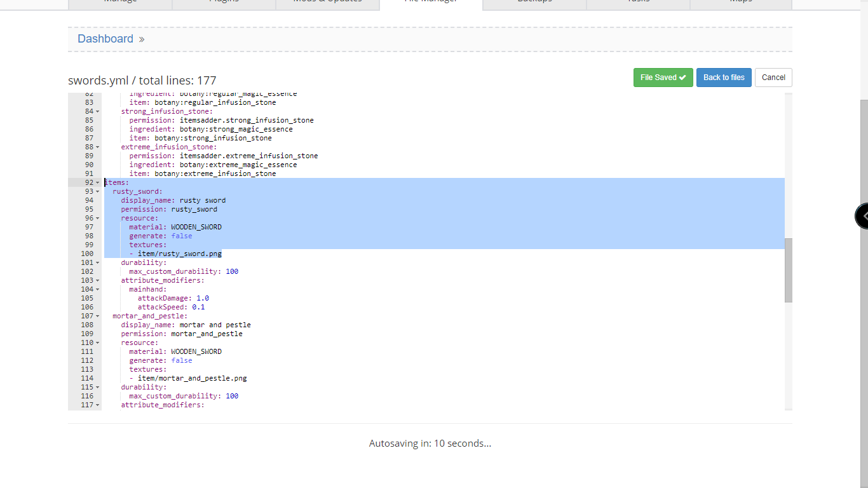Click the checkmark icon inside File Saved button

click(681, 77)
